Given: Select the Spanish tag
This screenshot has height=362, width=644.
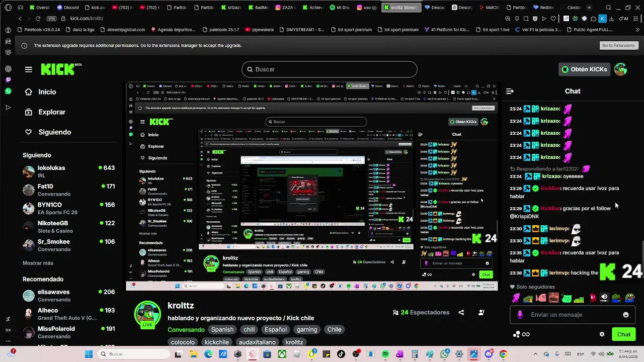Looking at the screenshot, I should 222,330.
